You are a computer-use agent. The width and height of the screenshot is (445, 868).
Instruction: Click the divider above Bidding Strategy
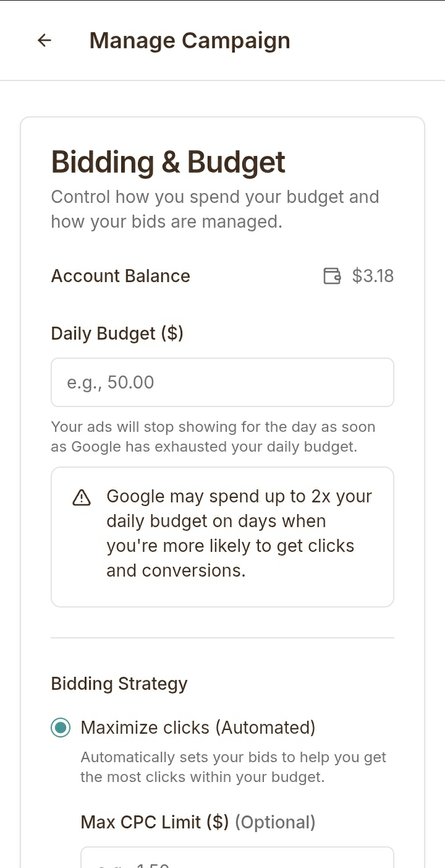[222, 638]
